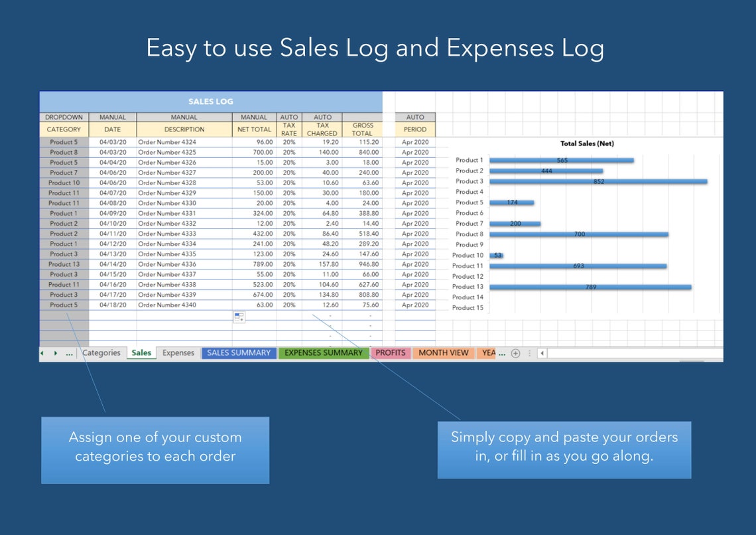Open a category dropdown in the empty row
Viewport: 756px width, 535px height.
pyautogui.click(x=63, y=314)
